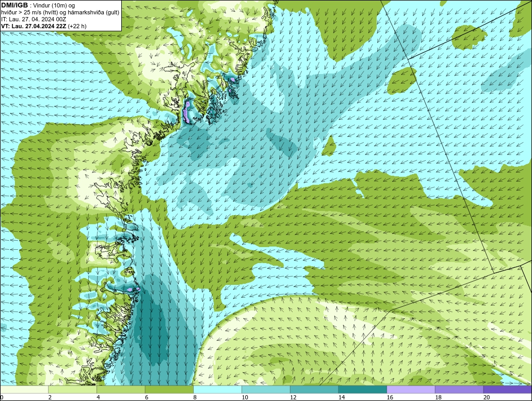Screen dimensions: 532x401
Task: Click the 2–4 m/s legend color swatch
Action: [72, 389]
